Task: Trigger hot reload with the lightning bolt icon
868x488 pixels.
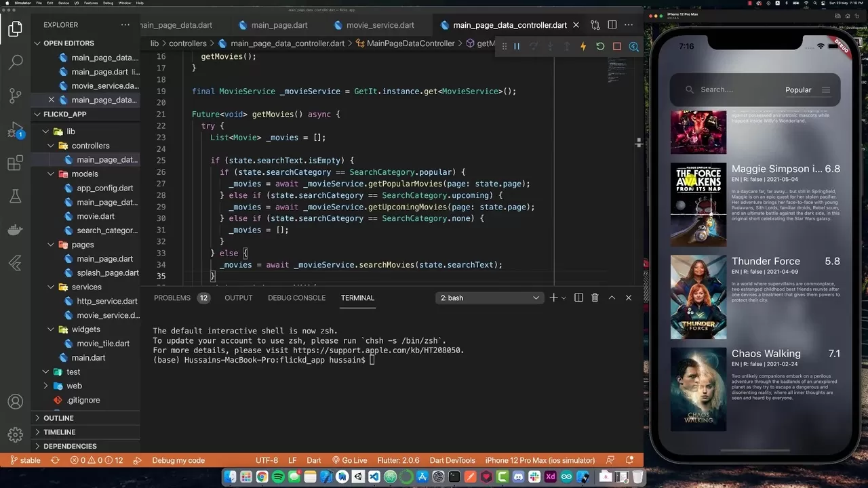Action: 583,45
